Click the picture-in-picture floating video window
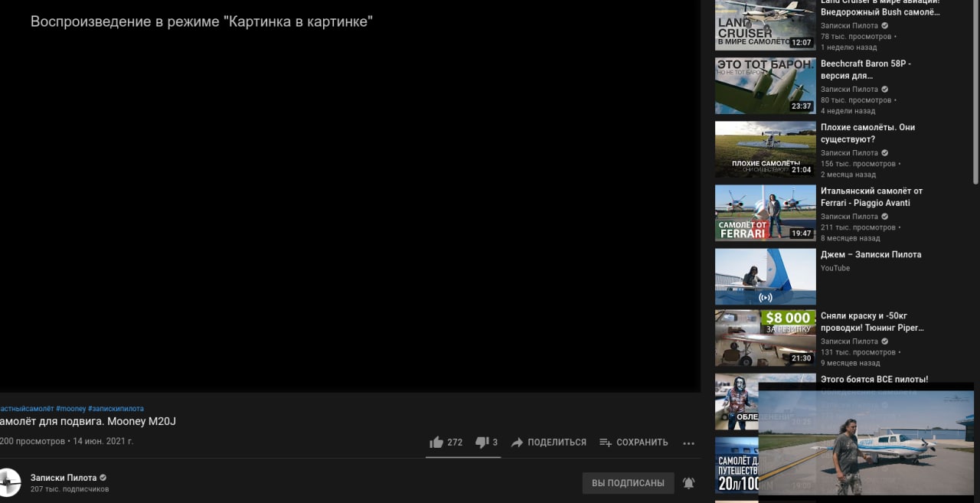This screenshot has width=980, height=503. [x=866, y=443]
